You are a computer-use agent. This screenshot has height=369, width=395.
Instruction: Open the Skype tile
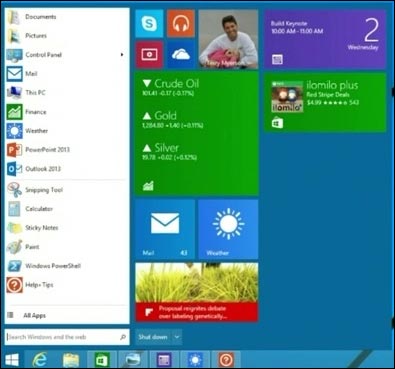pyautogui.click(x=149, y=23)
